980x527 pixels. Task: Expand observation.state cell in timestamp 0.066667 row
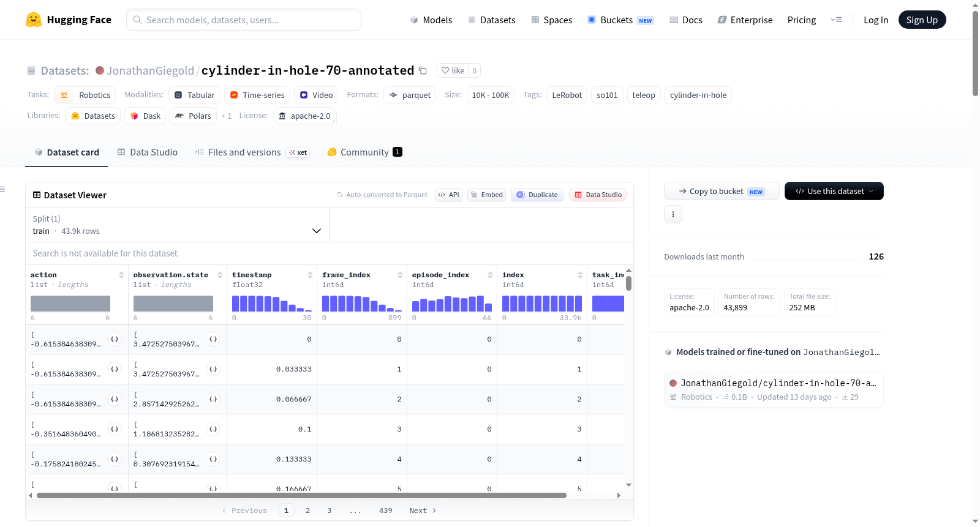tap(213, 399)
